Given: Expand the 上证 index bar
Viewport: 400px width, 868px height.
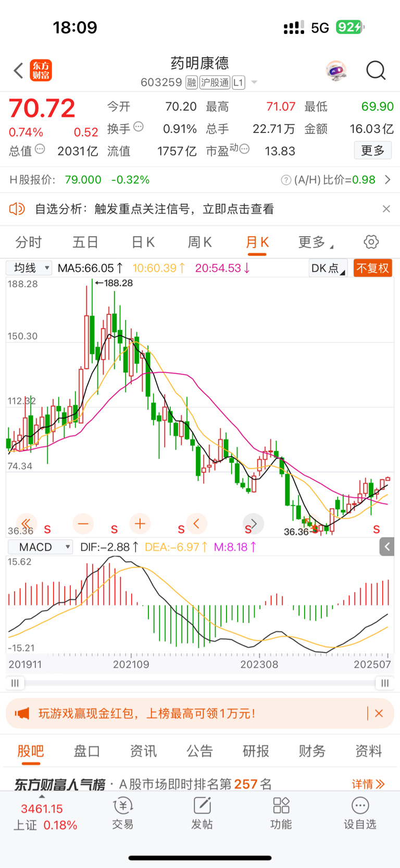Looking at the screenshot, I should (x=45, y=816).
